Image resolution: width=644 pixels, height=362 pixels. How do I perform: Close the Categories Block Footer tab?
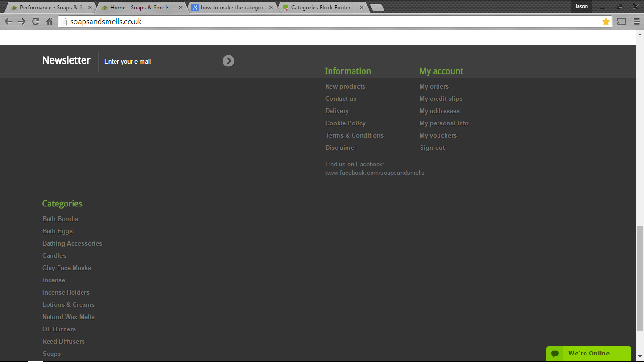[x=361, y=8]
